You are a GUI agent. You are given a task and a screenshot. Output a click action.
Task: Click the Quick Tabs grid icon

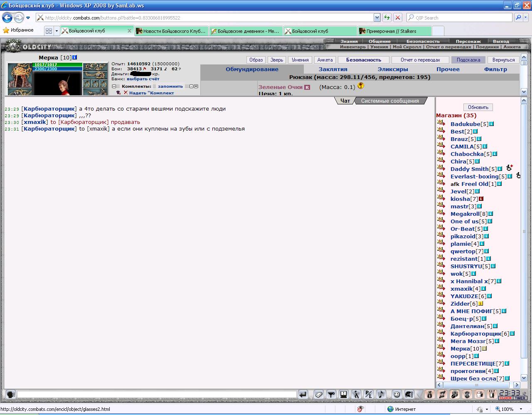[49, 31]
